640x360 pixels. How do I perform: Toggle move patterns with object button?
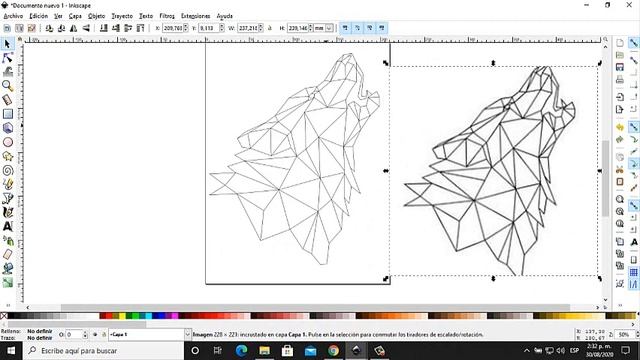point(382,28)
